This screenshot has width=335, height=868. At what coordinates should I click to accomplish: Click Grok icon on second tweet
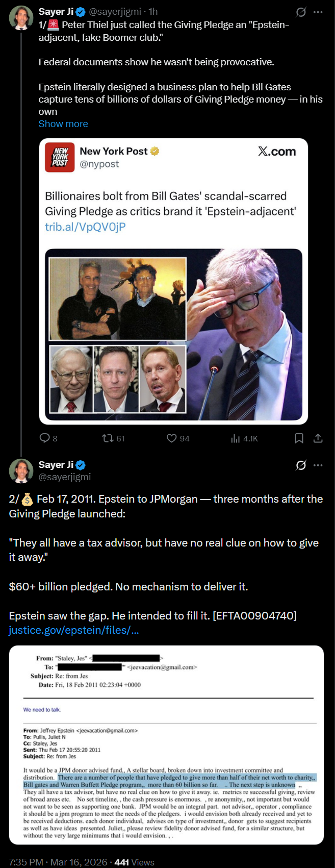click(x=301, y=465)
